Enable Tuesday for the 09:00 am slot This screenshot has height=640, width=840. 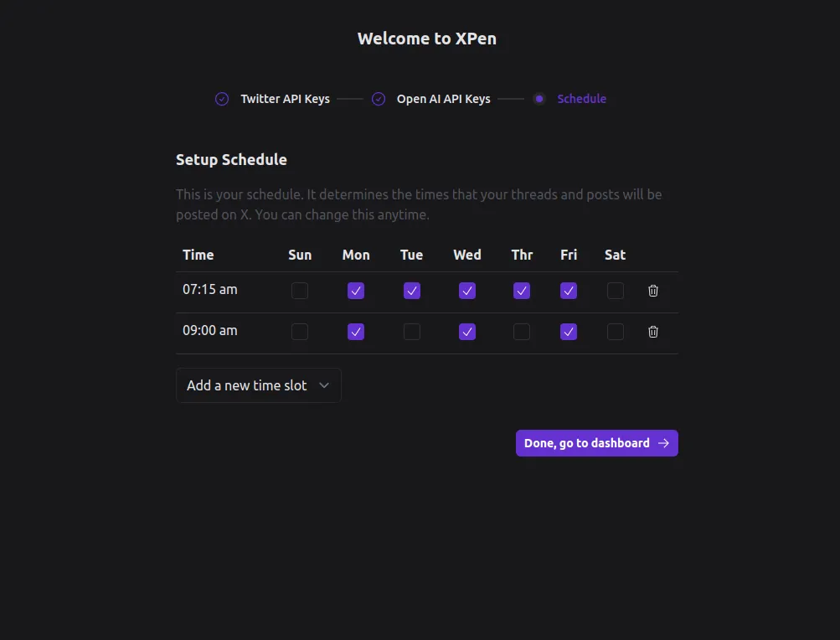point(411,332)
